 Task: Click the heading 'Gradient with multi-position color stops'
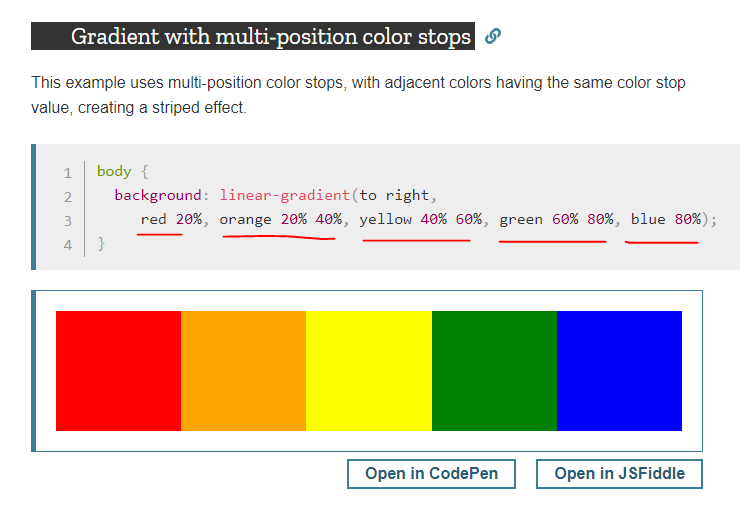tap(270, 38)
